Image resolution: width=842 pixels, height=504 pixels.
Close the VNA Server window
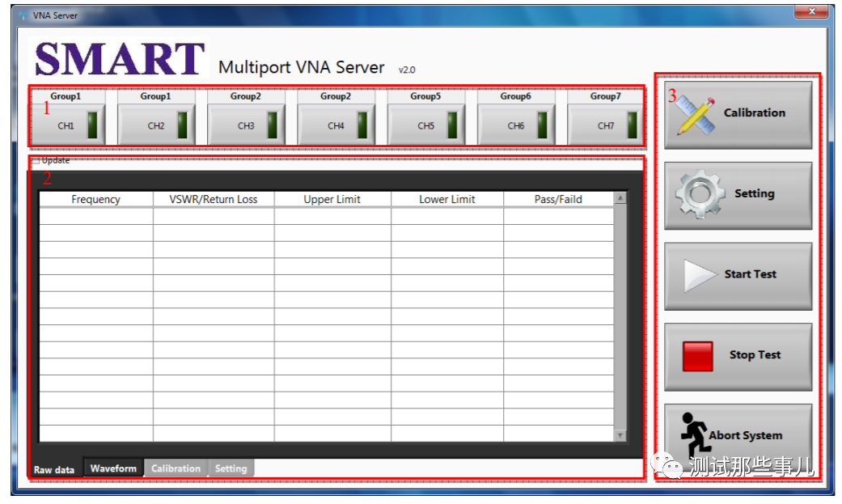(x=811, y=11)
